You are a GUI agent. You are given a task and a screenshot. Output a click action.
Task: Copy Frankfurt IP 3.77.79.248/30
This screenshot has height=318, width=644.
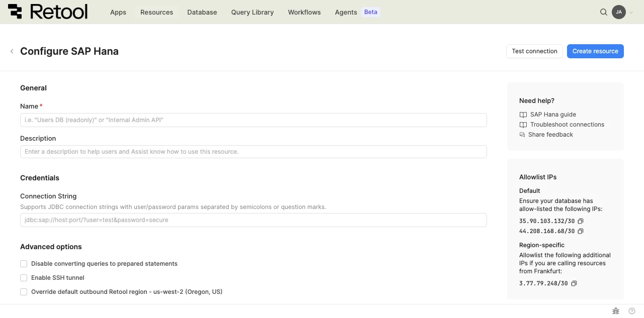574,283
